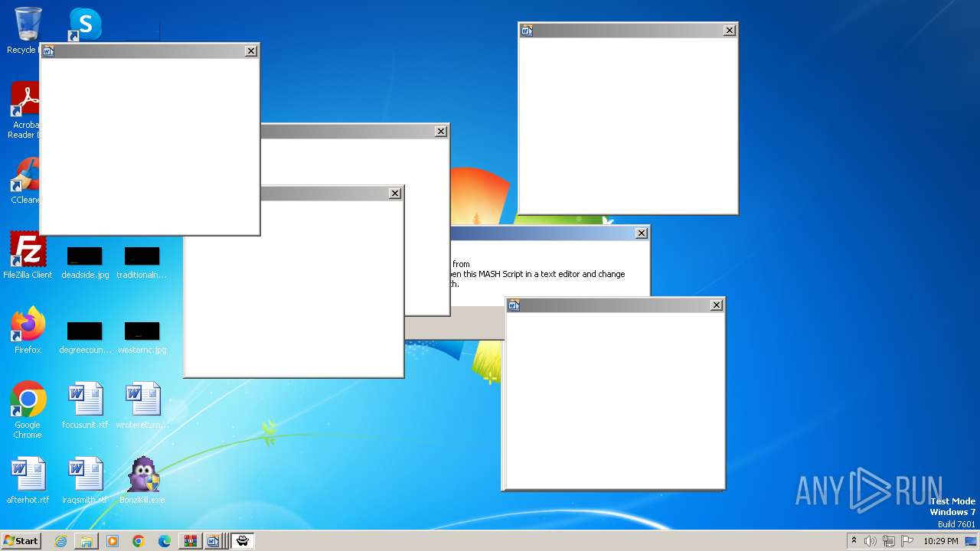
Task: Open Chrome from the taskbar
Action: pos(139,541)
